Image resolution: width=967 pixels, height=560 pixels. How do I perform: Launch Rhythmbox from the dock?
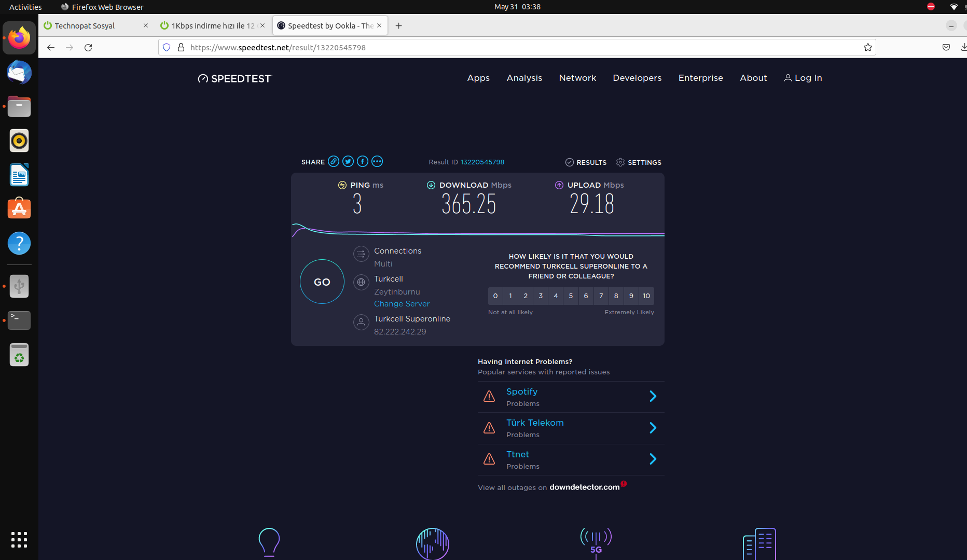pos(19,141)
